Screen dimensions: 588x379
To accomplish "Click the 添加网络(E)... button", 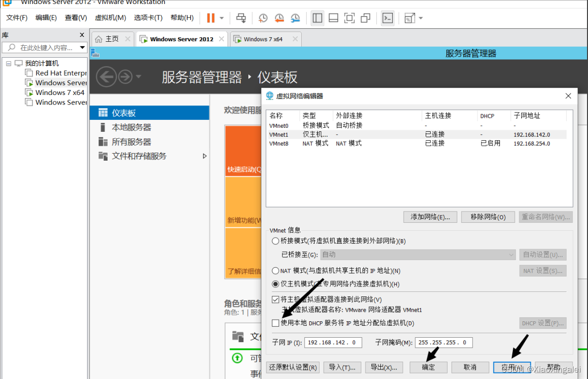I will click(430, 217).
